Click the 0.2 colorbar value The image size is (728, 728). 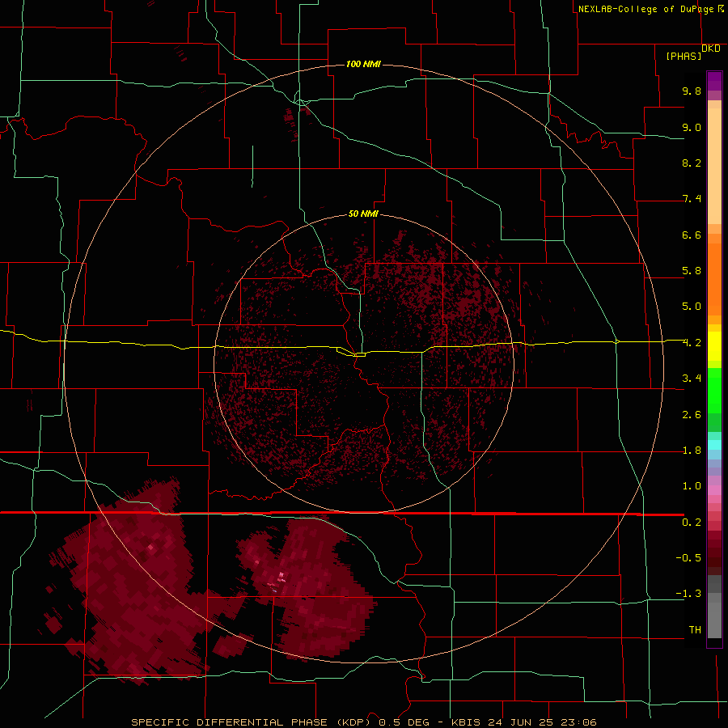tap(692, 523)
